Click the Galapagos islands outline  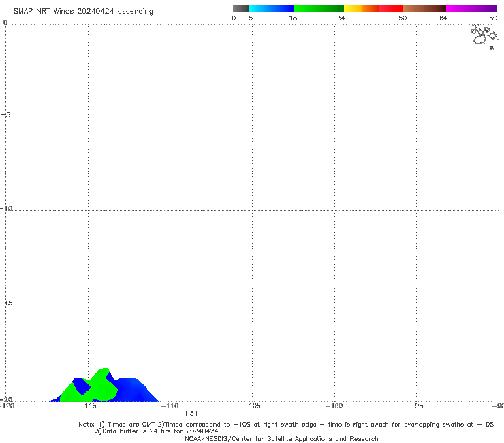pos(484,36)
